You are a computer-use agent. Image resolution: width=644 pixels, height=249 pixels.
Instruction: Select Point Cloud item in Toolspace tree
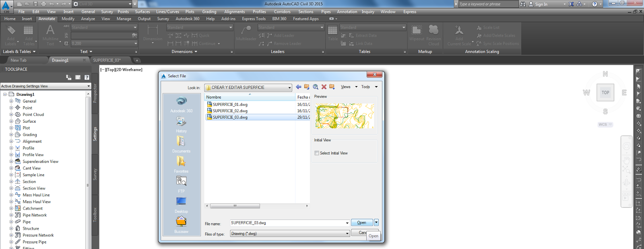click(x=33, y=115)
